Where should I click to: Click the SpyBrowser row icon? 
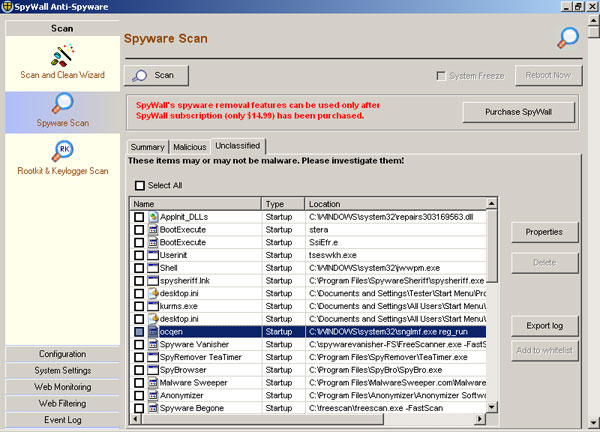(153, 370)
